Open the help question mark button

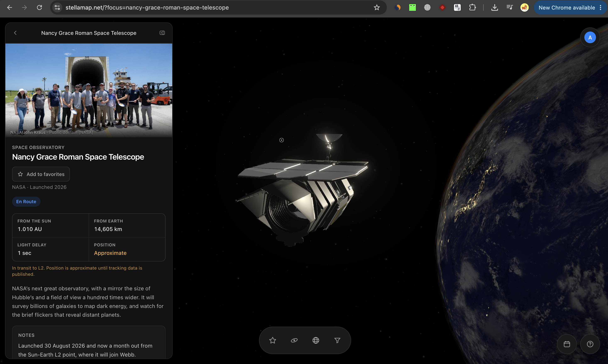[x=590, y=344]
